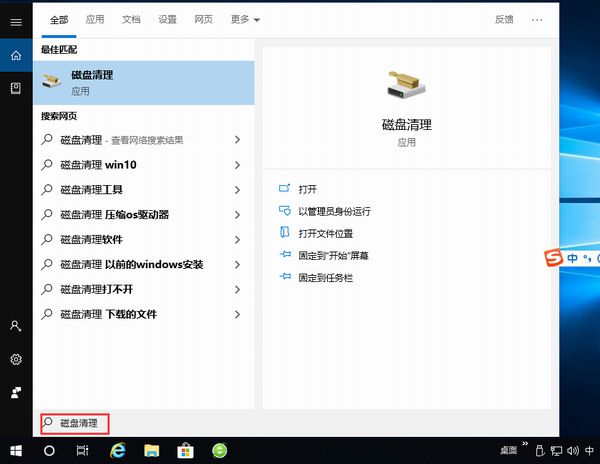Click the user account icon in sidebar
The height and width of the screenshot is (464, 600).
(x=16, y=326)
